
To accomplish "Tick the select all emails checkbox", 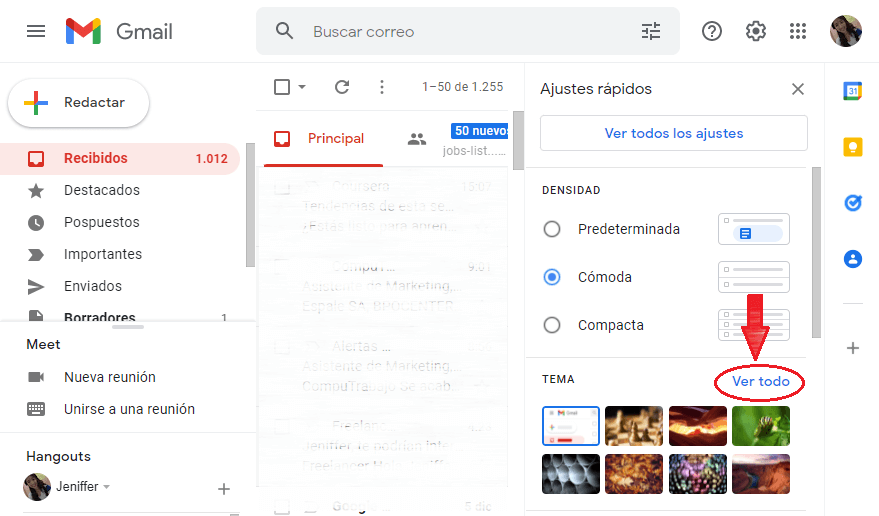I will coord(282,87).
